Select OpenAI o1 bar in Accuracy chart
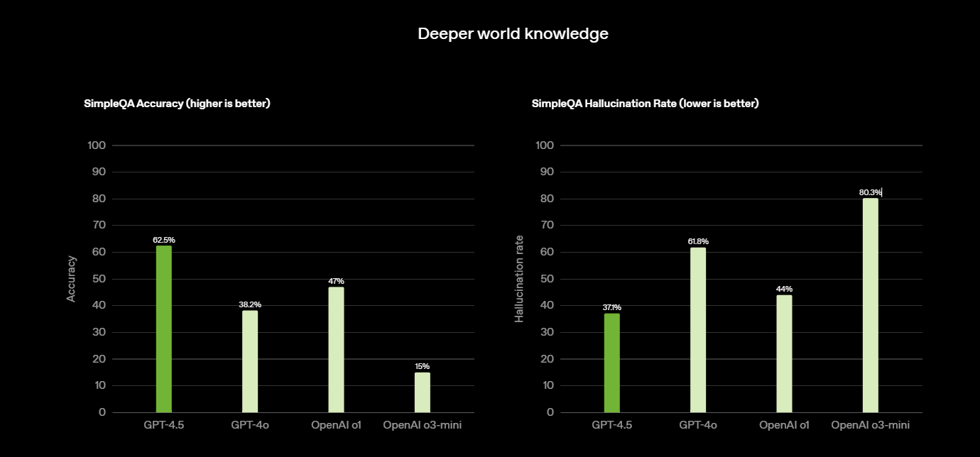980x457 pixels. (336, 349)
